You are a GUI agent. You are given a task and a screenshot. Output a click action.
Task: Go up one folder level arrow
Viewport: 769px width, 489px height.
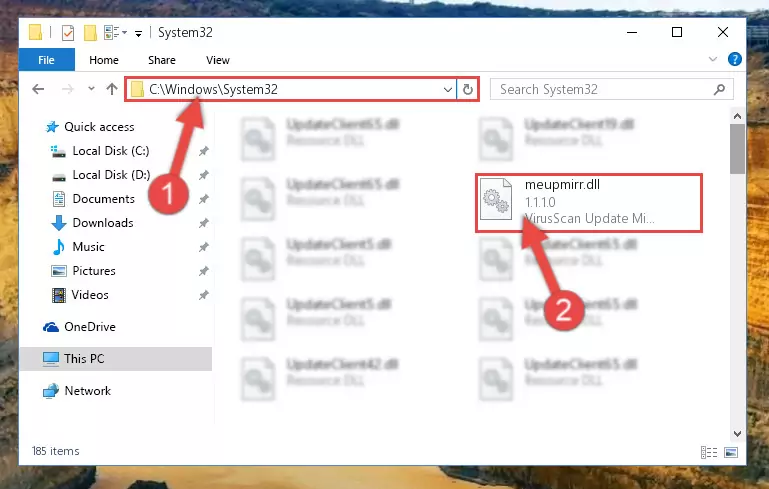pyautogui.click(x=112, y=89)
